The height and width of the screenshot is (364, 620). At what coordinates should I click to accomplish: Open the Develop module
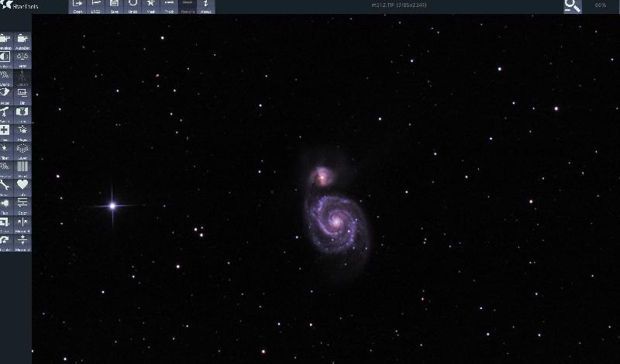[x=5, y=41]
